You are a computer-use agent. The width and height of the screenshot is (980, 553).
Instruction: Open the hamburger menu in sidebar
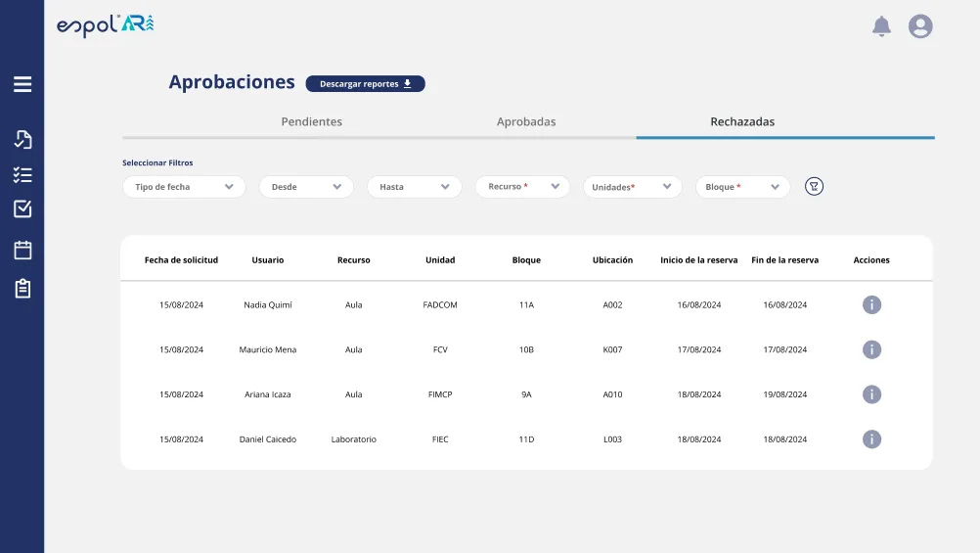[x=22, y=84]
